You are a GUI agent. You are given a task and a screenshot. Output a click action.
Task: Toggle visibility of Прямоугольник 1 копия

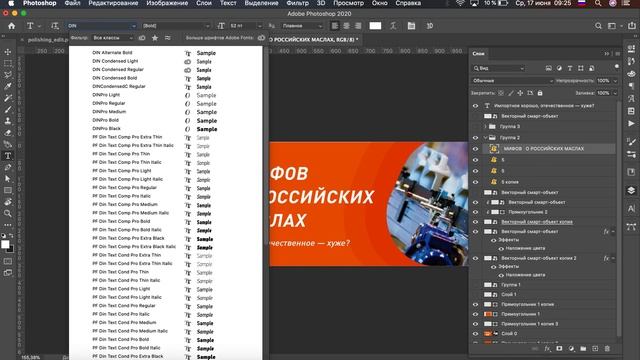pyautogui.click(x=475, y=304)
